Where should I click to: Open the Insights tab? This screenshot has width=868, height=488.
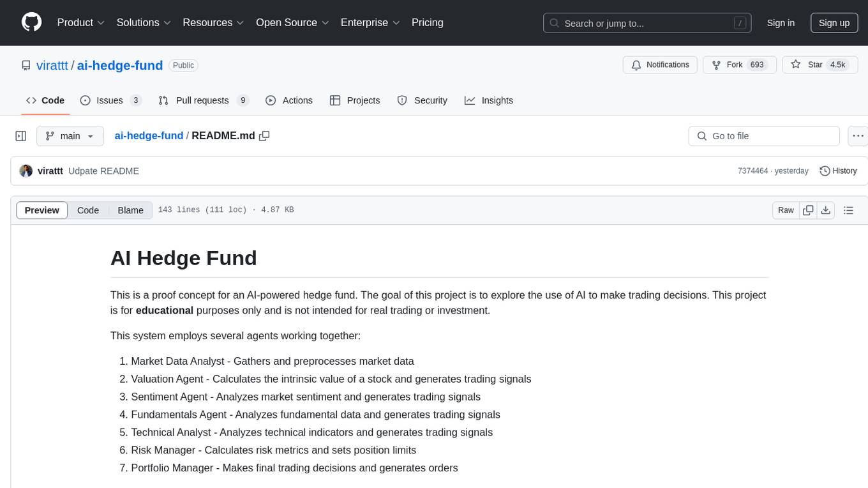pyautogui.click(x=489, y=100)
